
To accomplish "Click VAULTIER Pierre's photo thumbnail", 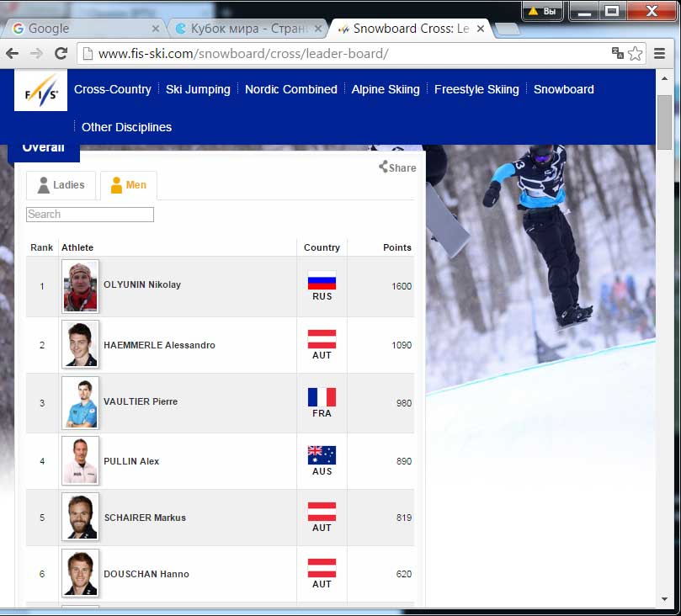I will tap(80, 402).
